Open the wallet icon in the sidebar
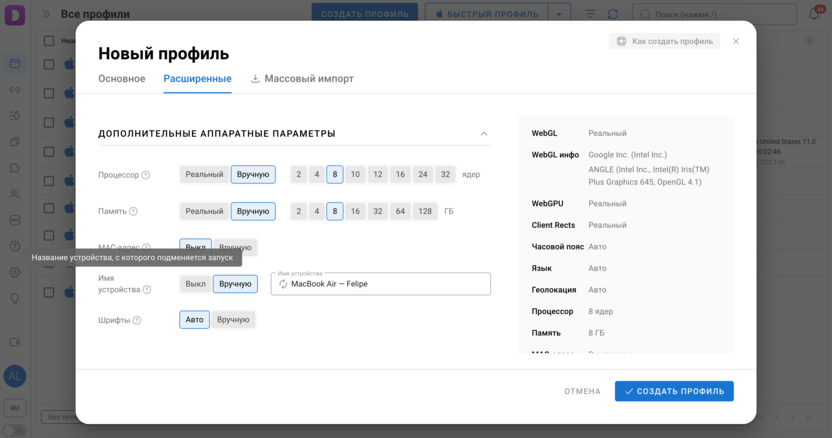832x438 pixels. coord(15,342)
